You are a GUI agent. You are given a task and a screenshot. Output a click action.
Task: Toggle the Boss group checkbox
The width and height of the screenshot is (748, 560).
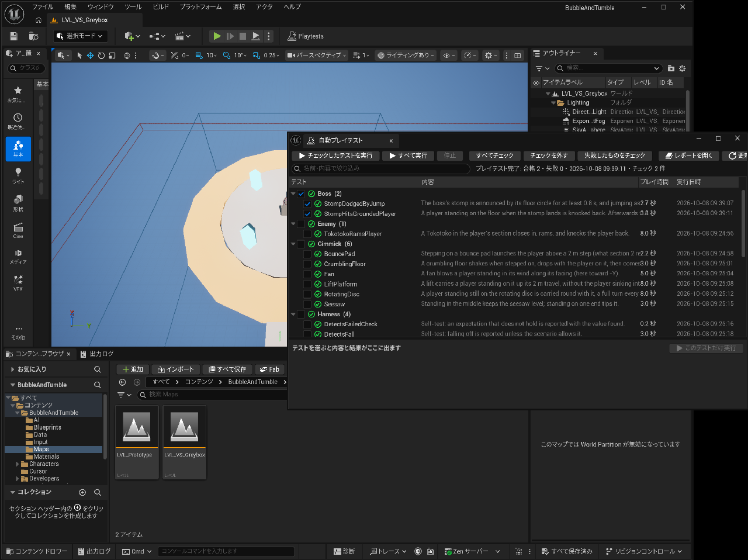(x=301, y=194)
